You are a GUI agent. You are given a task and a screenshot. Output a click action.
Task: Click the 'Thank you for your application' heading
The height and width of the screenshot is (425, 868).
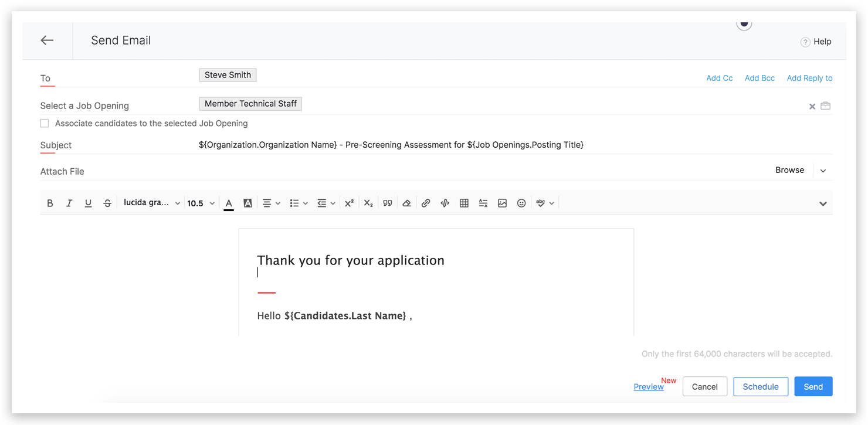[351, 260]
